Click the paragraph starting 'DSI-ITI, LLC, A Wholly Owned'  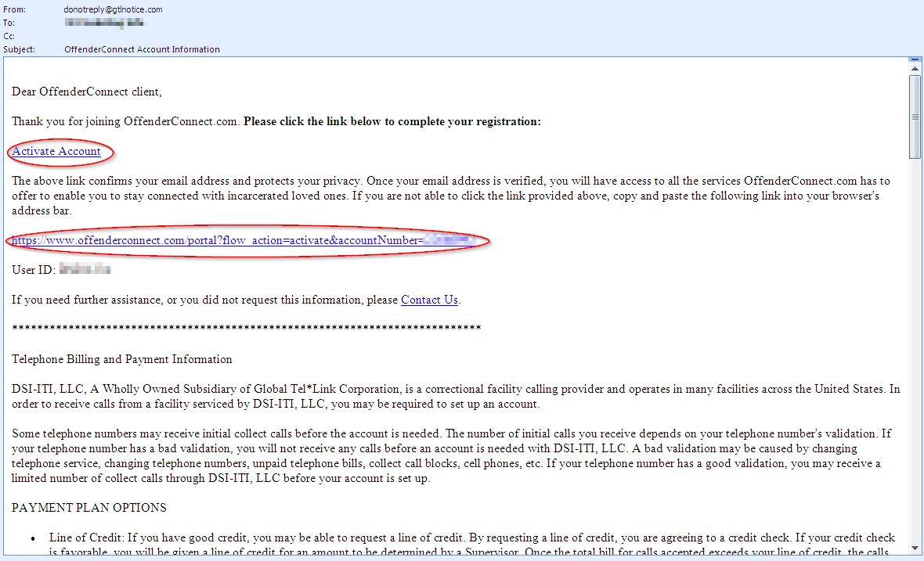[456, 396]
